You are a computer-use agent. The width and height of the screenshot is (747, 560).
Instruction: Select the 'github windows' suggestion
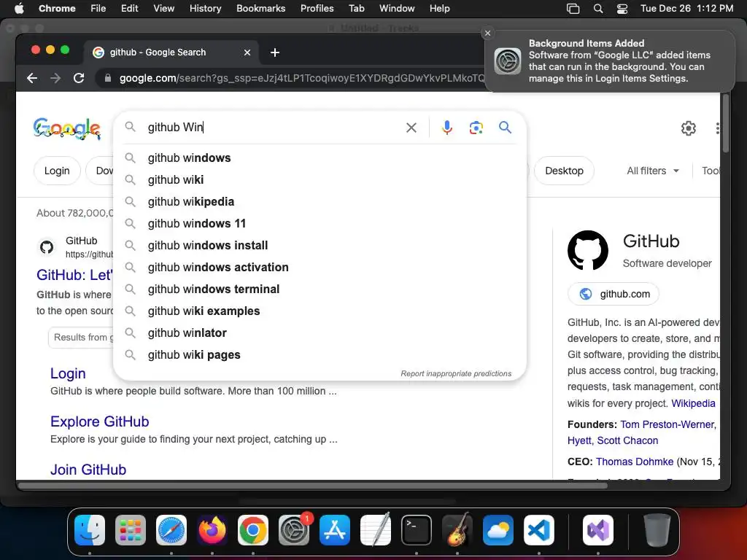pos(320,157)
